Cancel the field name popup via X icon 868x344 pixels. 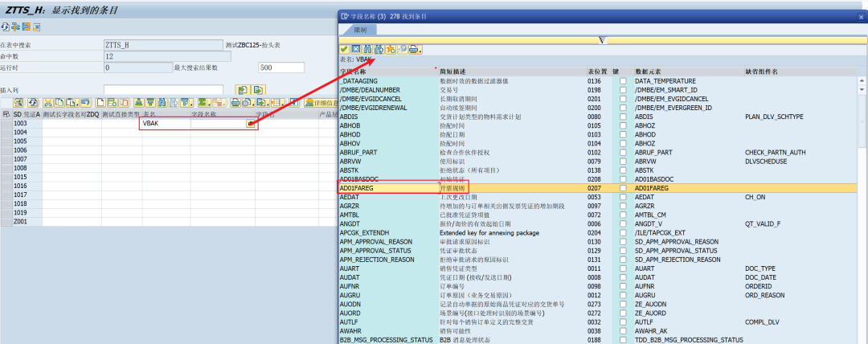[x=356, y=50]
